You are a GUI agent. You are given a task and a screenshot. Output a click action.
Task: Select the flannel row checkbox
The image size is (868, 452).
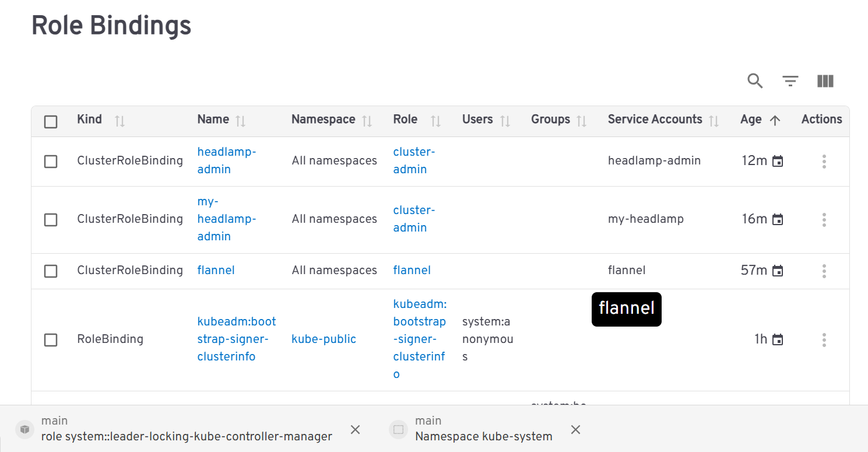coord(51,271)
